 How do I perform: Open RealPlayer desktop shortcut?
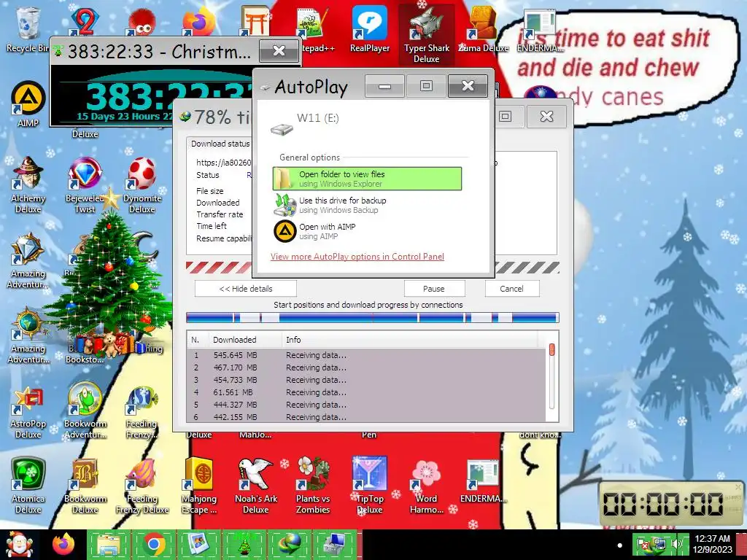pos(370,29)
